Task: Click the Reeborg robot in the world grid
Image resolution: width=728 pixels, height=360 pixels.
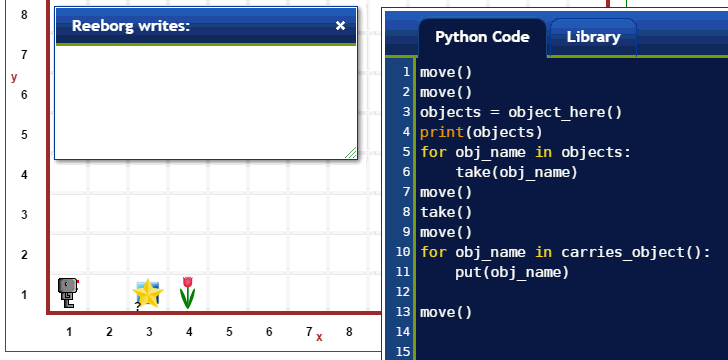Action: point(68,293)
